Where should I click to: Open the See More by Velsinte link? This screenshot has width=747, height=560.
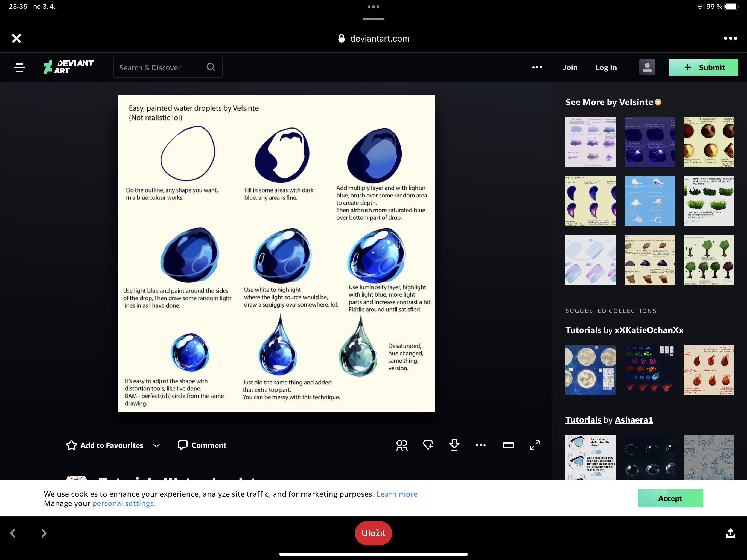609,102
